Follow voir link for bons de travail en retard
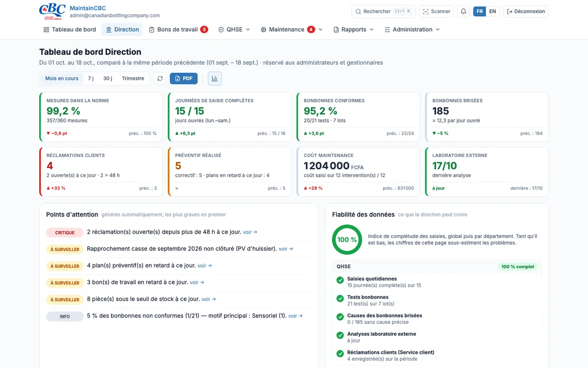The height and width of the screenshot is (368, 588). pyautogui.click(x=197, y=282)
